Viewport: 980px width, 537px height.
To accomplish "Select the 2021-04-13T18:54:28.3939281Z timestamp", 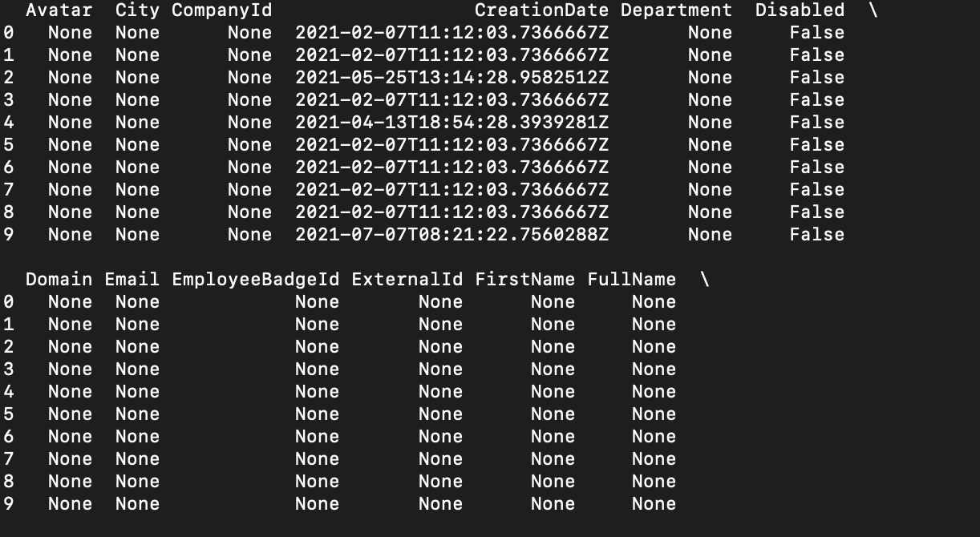I will 452,123.
